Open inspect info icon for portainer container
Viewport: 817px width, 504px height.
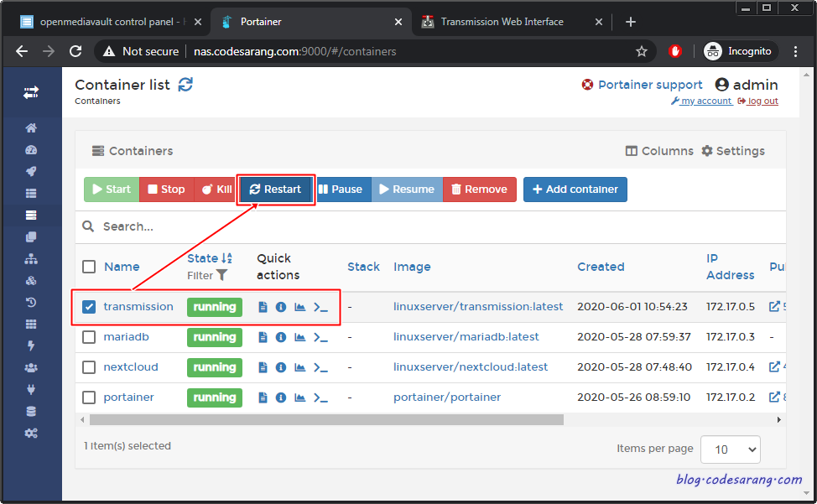[x=281, y=397]
